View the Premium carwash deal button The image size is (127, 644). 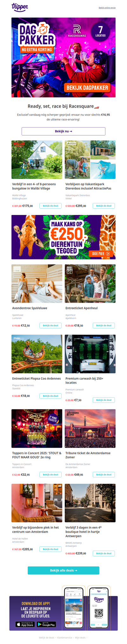pyautogui.click(x=104, y=400)
